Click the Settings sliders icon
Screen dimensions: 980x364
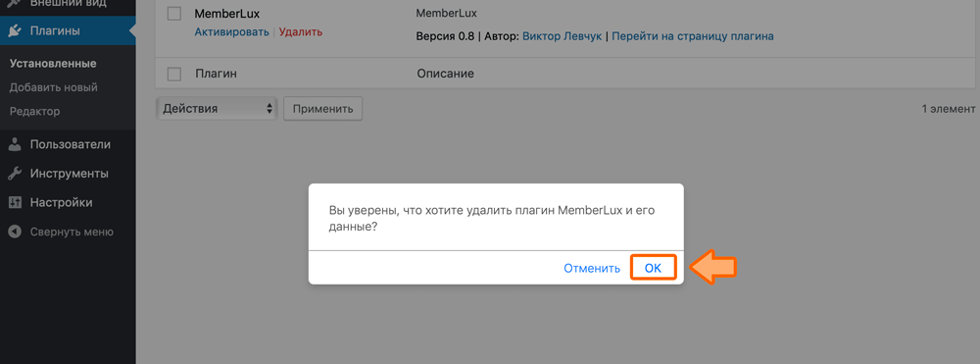(x=15, y=203)
